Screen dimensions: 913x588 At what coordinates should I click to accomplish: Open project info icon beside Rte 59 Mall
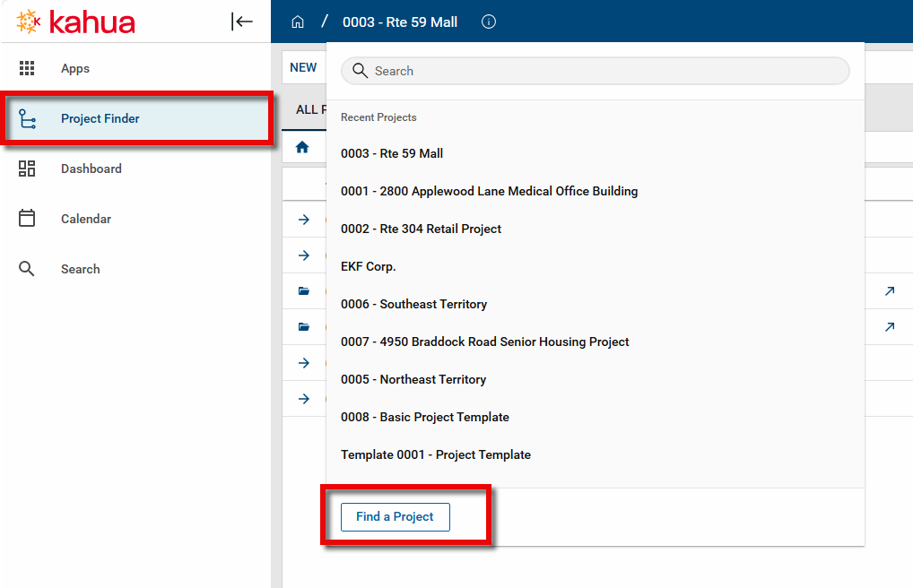coord(489,22)
